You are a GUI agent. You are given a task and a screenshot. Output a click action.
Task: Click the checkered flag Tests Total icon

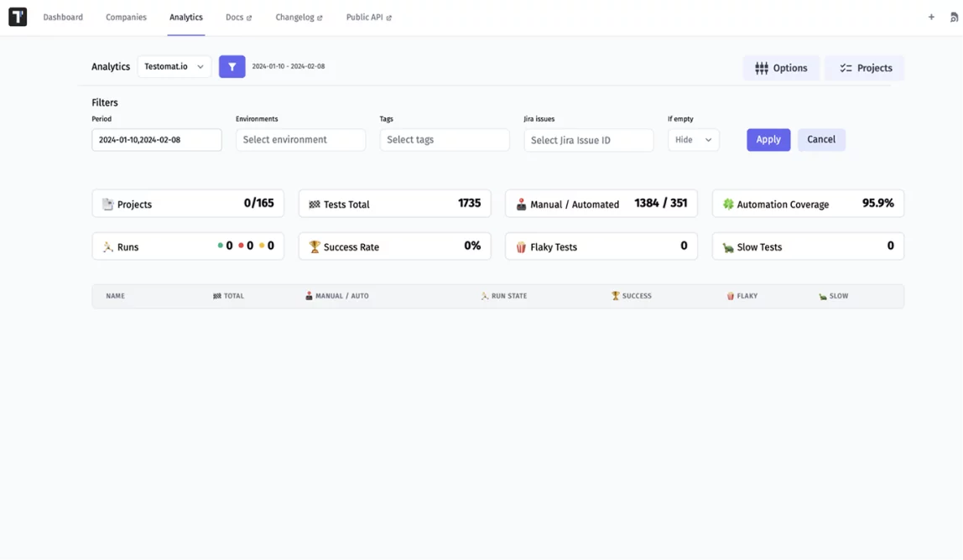click(x=315, y=205)
